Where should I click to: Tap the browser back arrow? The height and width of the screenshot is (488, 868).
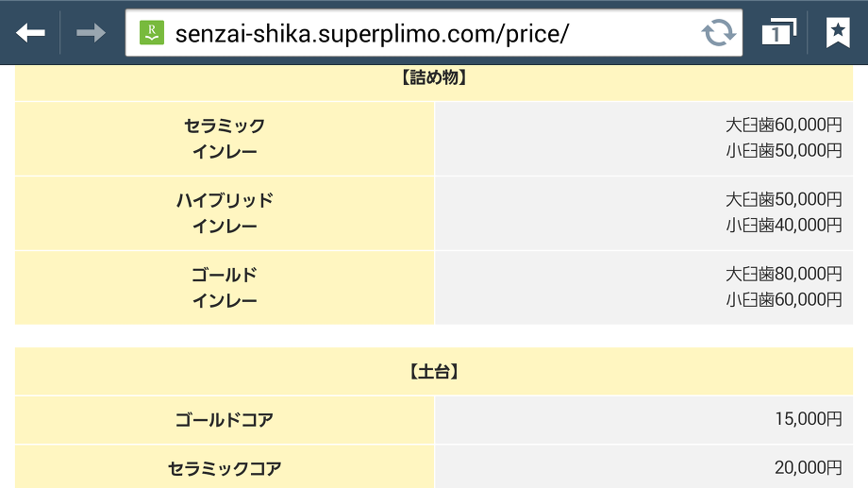30,33
